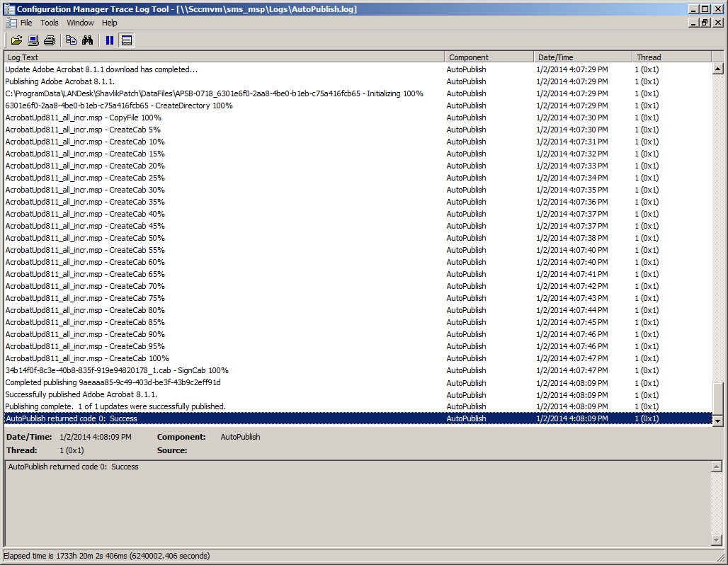Print the log using printer icon
Image resolution: width=728 pixels, height=565 pixels.
50,40
